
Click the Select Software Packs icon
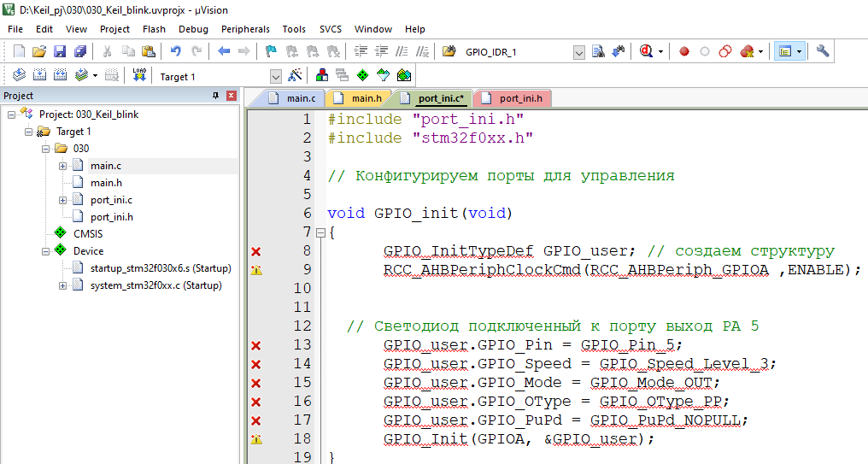coord(383,75)
